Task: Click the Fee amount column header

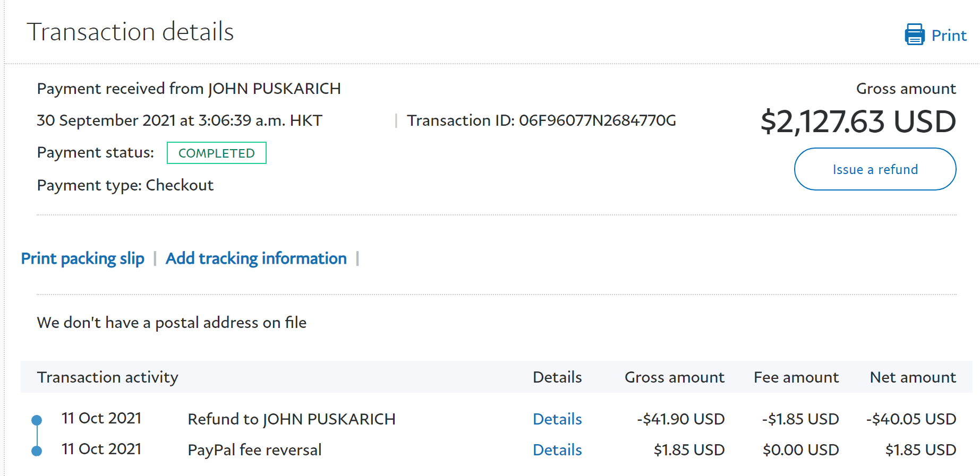Action: tap(796, 377)
